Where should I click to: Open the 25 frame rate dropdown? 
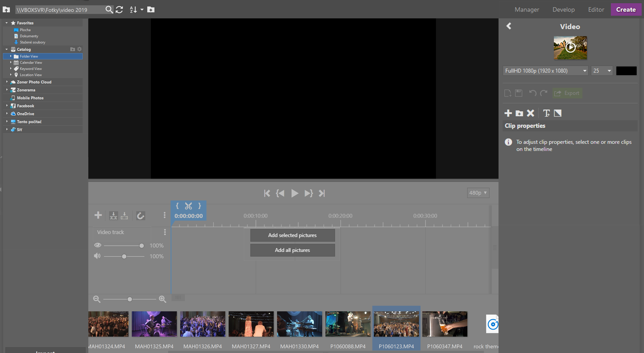click(602, 71)
